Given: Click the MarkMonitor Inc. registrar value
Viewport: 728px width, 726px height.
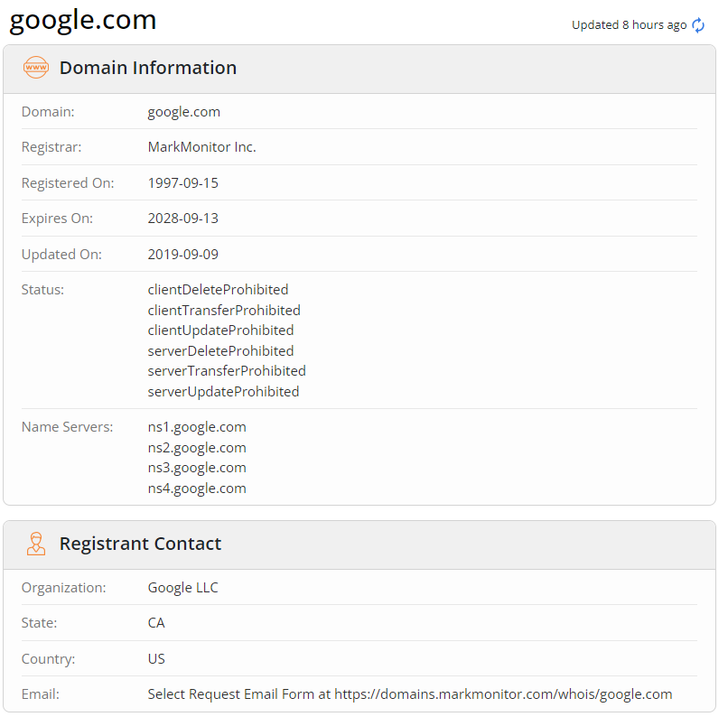Looking at the screenshot, I should pyautogui.click(x=202, y=147).
